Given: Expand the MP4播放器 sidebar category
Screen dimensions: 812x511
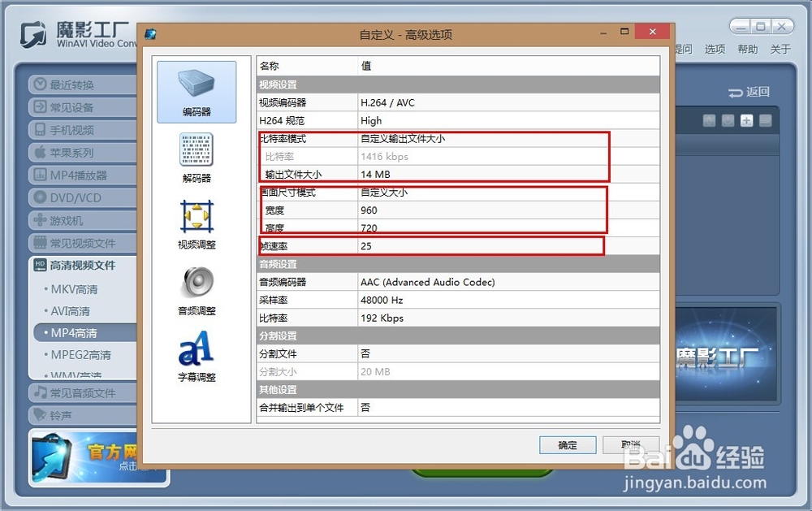Looking at the screenshot, I should pyautogui.click(x=83, y=175).
